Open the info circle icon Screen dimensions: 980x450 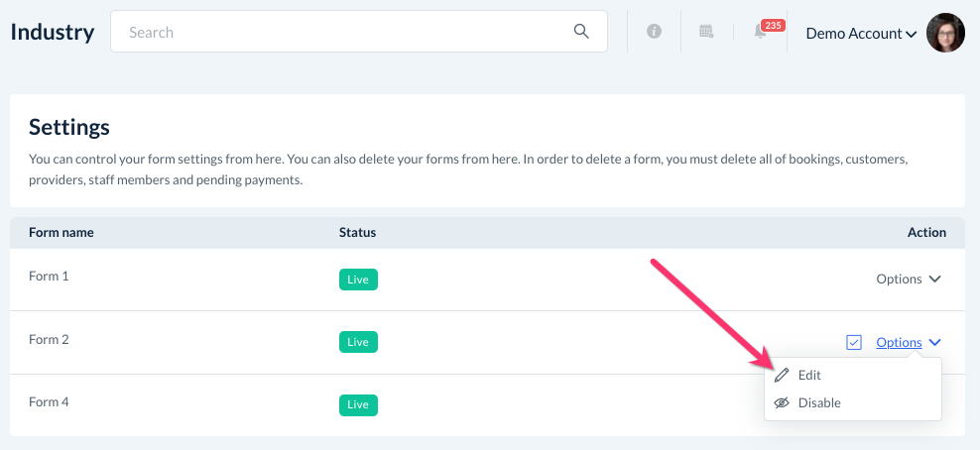click(654, 32)
